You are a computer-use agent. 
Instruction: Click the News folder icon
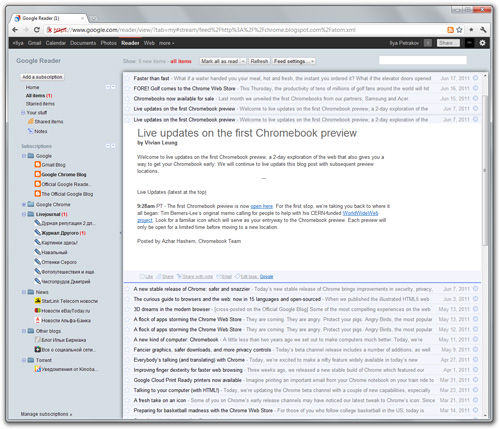click(x=31, y=292)
